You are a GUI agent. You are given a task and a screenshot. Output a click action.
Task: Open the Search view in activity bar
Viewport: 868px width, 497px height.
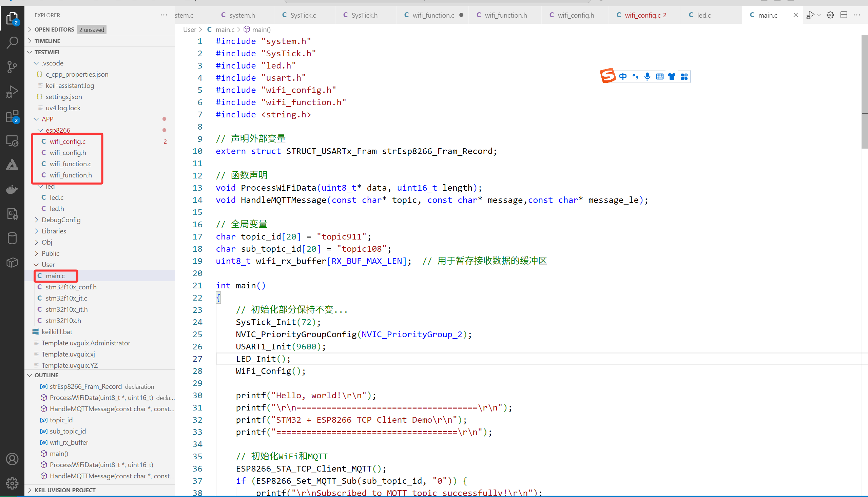click(x=12, y=43)
